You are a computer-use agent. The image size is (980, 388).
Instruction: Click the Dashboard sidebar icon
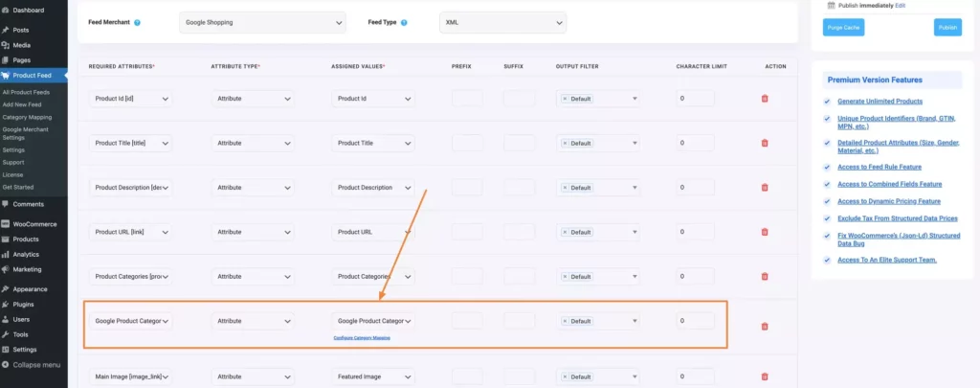[6, 10]
